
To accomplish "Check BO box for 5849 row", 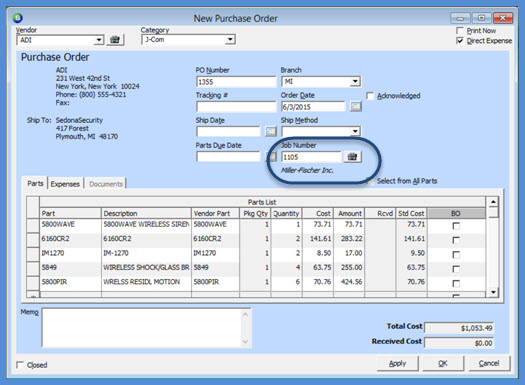I will (456, 269).
